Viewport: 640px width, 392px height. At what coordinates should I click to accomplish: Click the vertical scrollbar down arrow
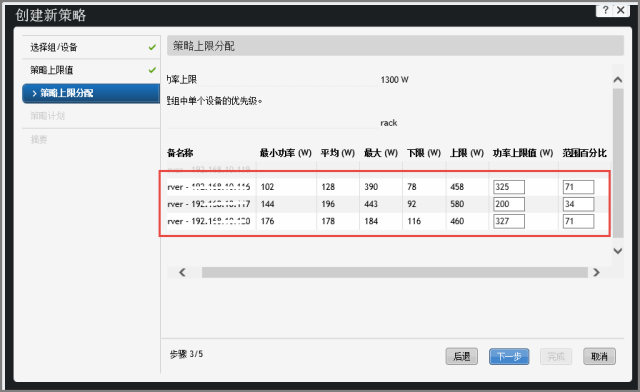(618, 251)
